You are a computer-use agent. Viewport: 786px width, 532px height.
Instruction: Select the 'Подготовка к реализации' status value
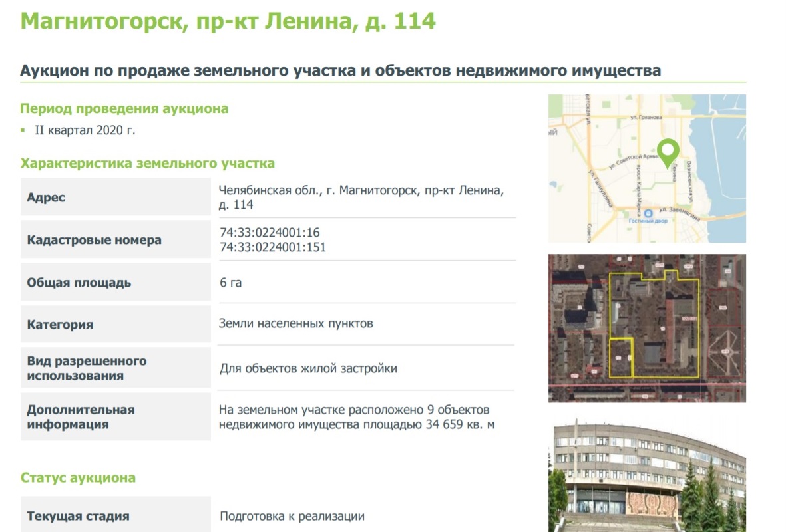click(292, 516)
